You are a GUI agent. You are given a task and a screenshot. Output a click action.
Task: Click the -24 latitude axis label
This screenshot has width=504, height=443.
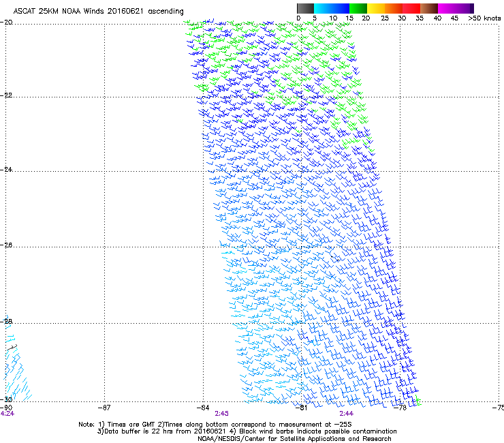click(x=6, y=170)
